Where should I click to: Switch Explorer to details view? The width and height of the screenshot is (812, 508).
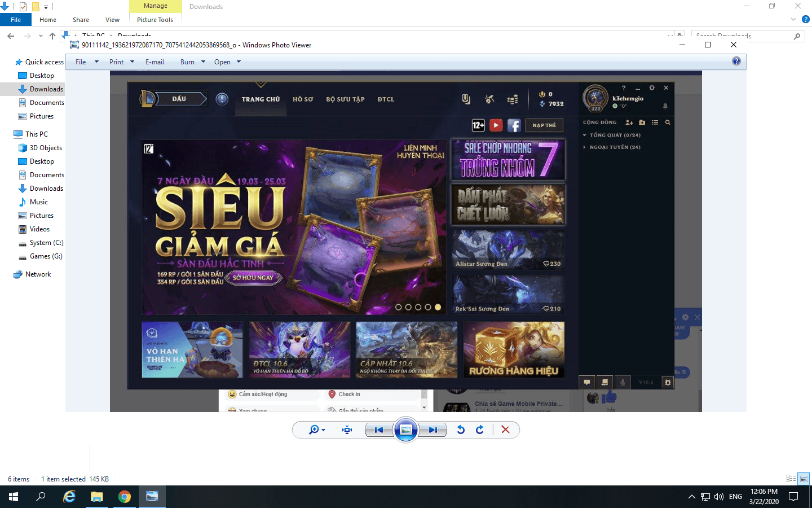791,479
